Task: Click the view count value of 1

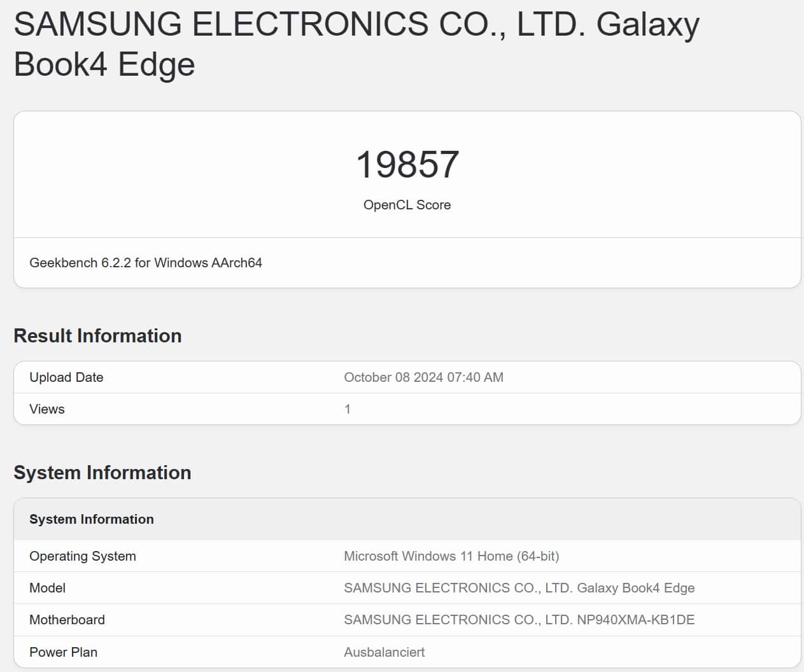Action: [x=348, y=409]
